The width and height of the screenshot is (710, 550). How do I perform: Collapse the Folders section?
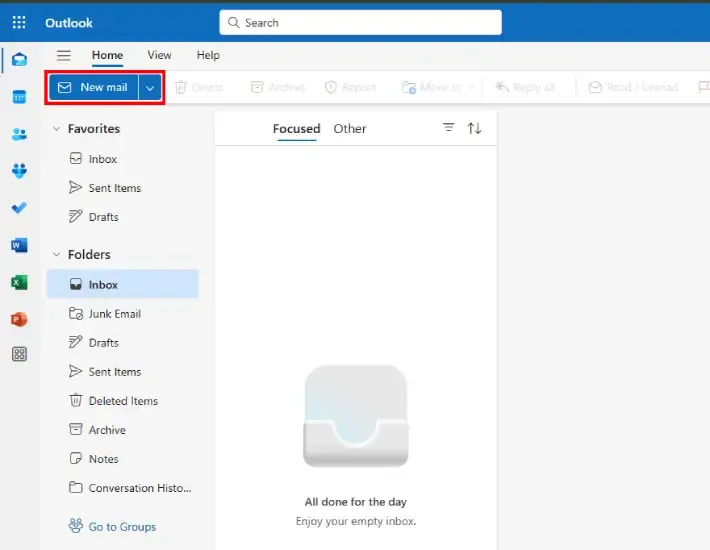pos(57,254)
